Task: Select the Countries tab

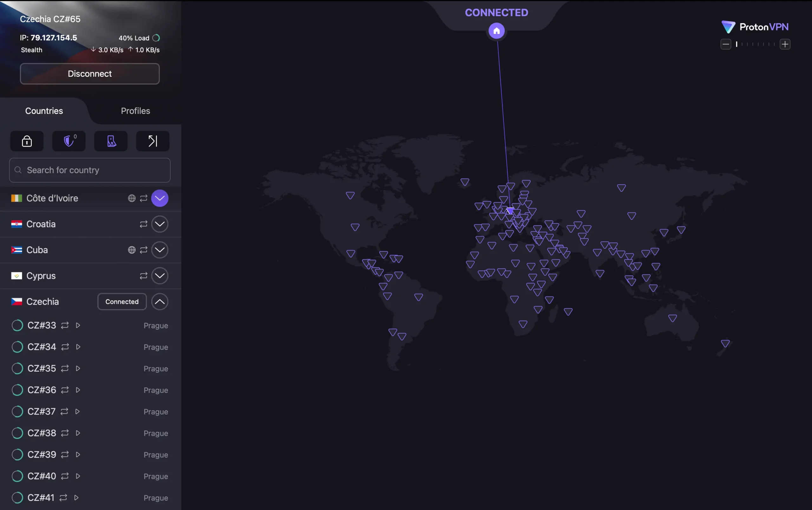Action: point(44,111)
